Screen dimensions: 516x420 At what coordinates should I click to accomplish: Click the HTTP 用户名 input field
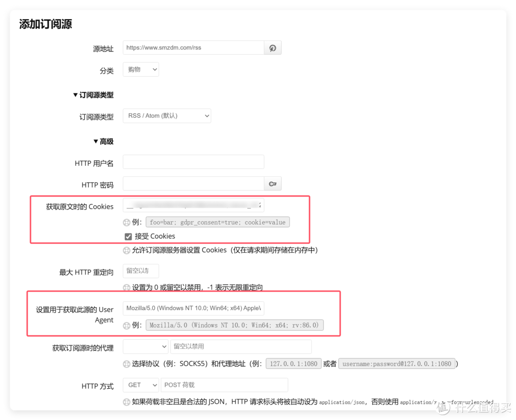[193, 161]
